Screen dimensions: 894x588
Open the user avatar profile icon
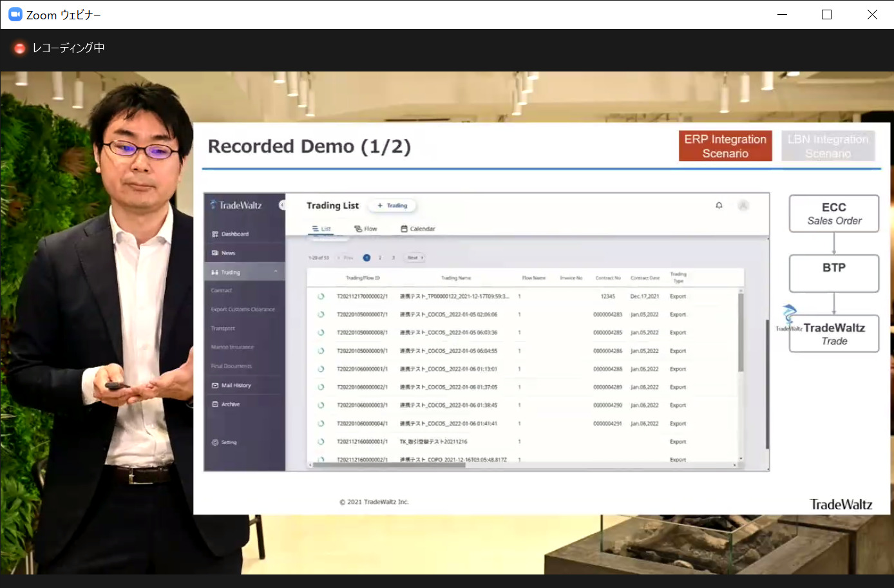click(743, 205)
